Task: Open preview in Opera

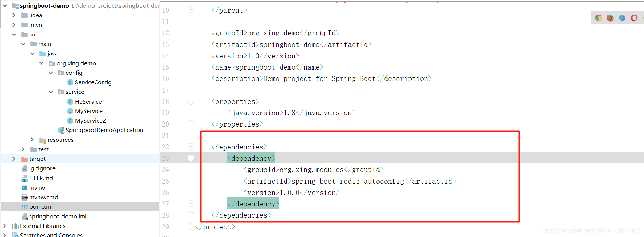Action: 634,18
